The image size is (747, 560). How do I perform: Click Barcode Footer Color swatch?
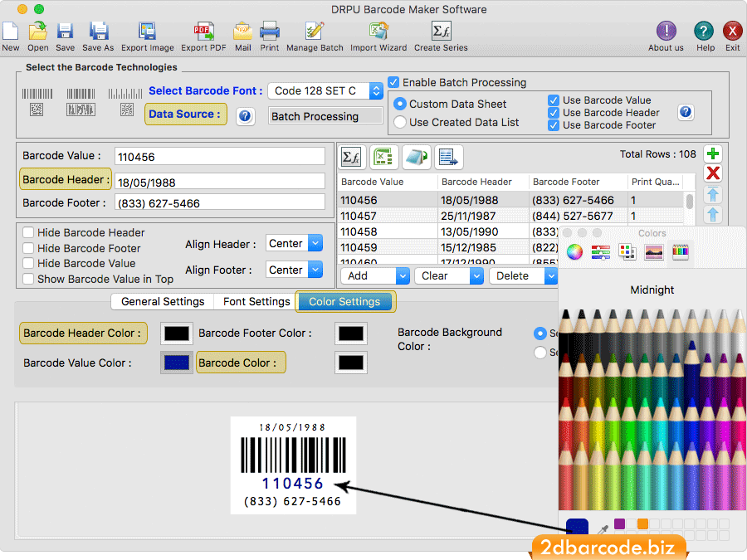tap(351, 334)
